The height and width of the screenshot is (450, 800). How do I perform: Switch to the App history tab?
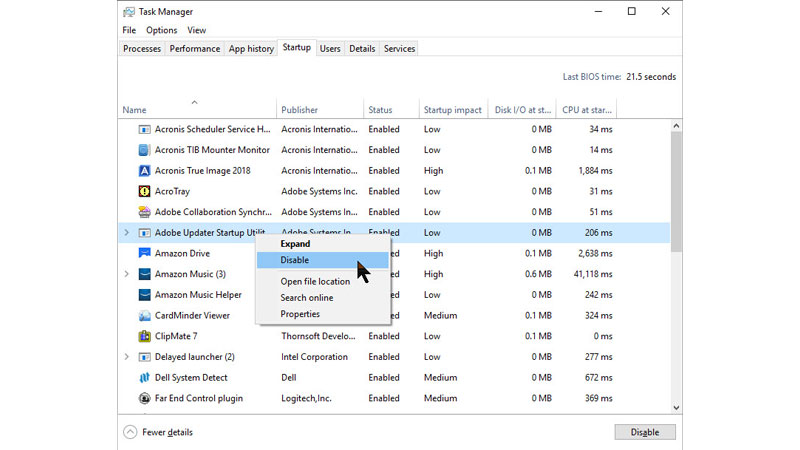point(251,48)
